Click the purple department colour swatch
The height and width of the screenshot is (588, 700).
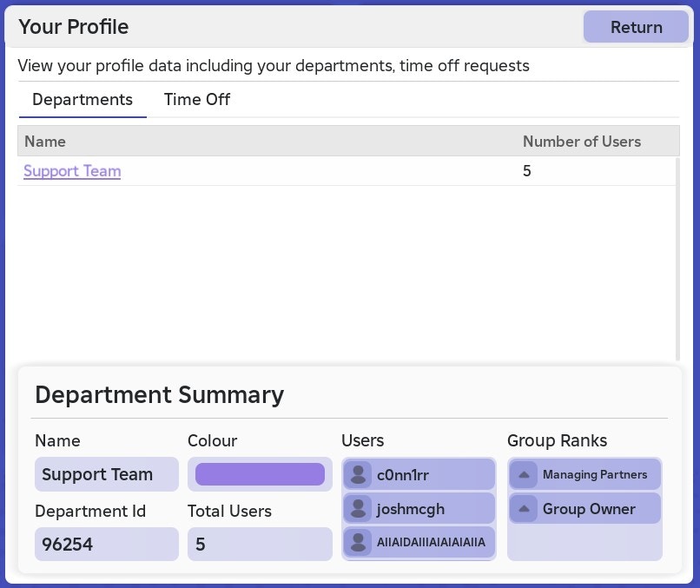[260, 474]
